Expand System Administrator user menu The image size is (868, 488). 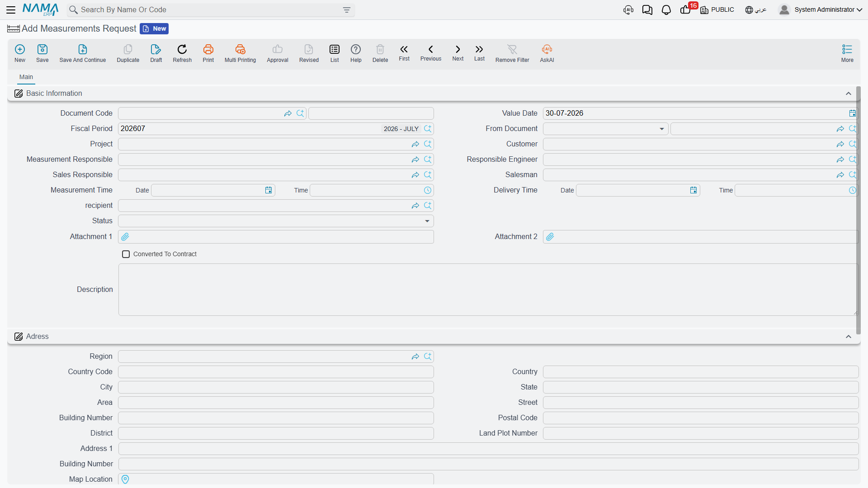(x=820, y=9)
